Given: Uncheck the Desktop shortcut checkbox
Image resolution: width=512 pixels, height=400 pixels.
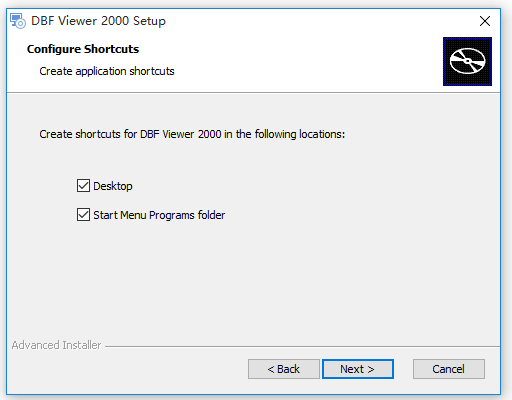Looking at the screenshot, I should click(x=83, y=186).
